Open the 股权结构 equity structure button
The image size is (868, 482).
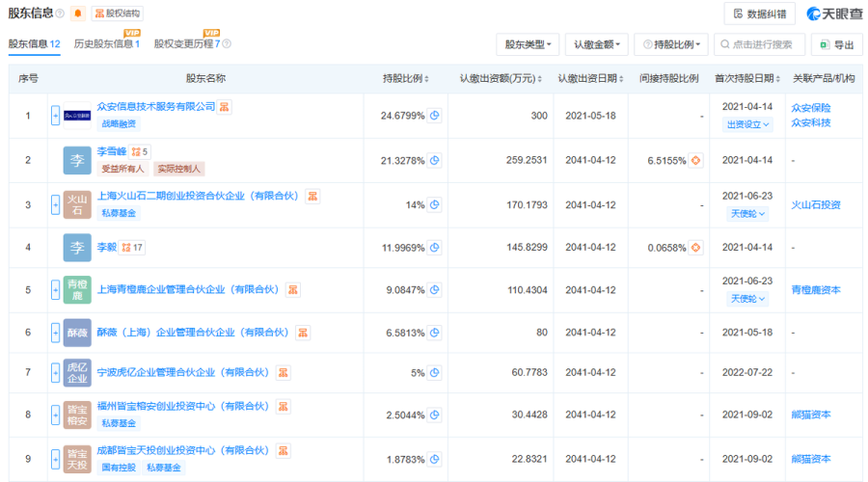coord(118,13)
